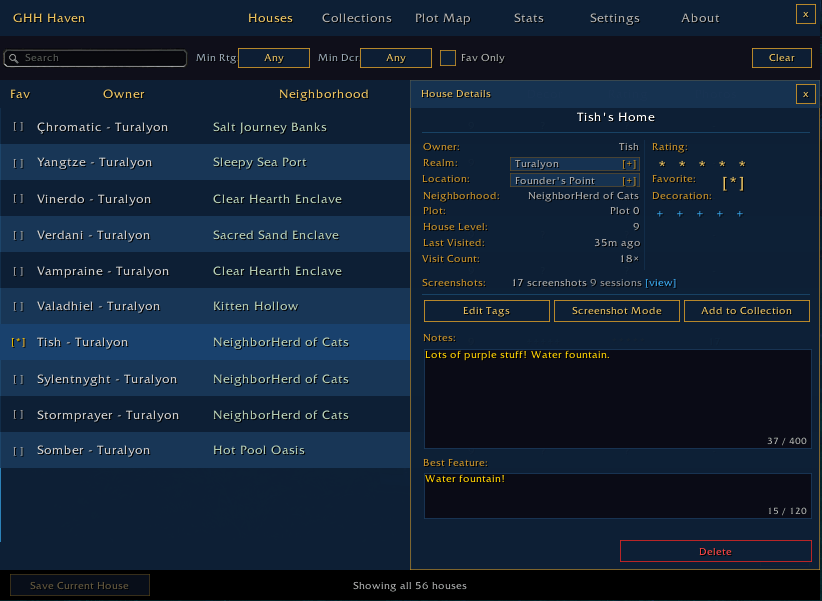Click the search magnifier icon
The width and height of the screenshot is (822, 601).
coord(14,58)
